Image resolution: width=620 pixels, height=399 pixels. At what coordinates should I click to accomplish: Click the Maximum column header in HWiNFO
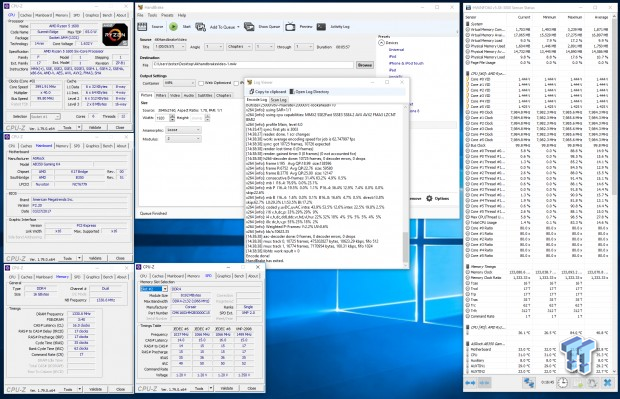tap(574, 17)
